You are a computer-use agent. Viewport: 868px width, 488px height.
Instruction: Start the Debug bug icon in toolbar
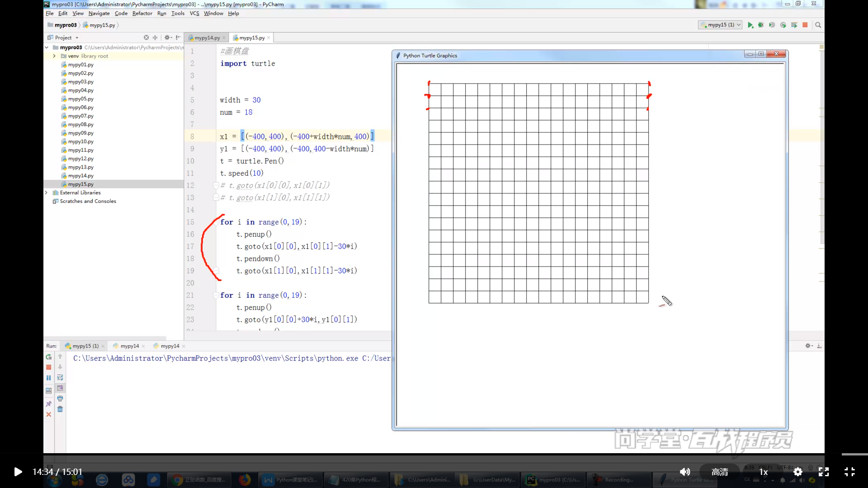point(761,25)
